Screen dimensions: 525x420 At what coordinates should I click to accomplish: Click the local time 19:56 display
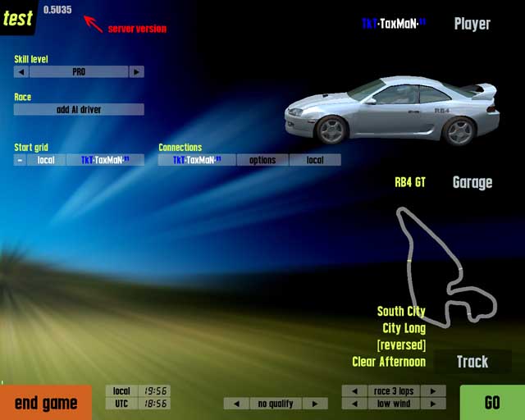tap(155, 390)
